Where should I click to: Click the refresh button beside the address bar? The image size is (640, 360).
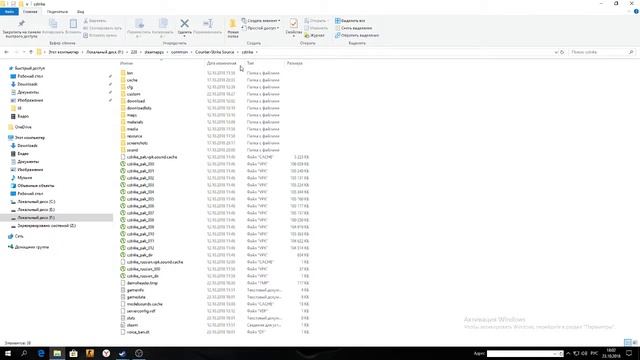(x=562, y=52)
